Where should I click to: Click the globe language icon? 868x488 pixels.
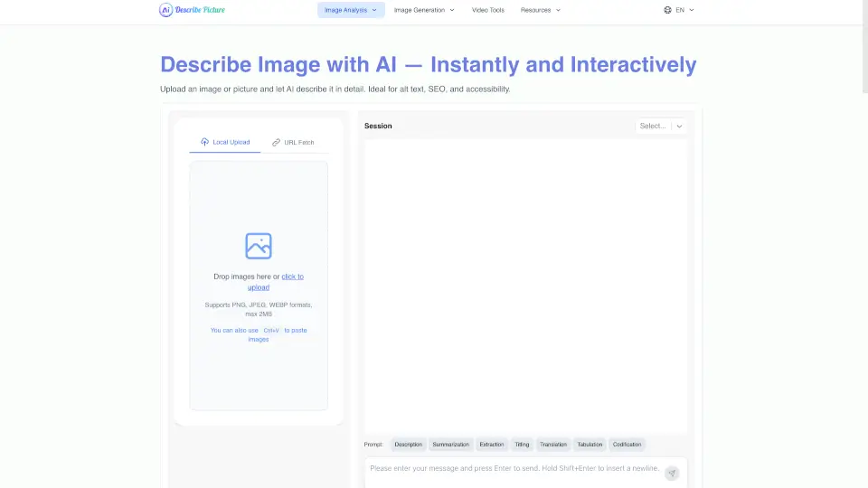(667, 10)
